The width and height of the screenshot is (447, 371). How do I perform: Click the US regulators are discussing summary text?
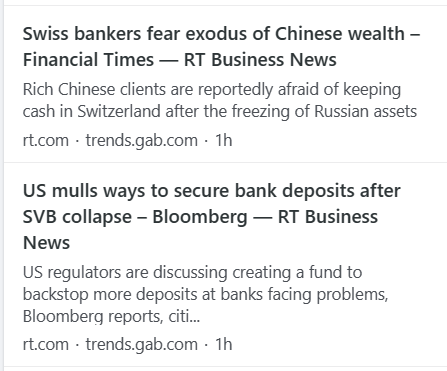(206, 294)
